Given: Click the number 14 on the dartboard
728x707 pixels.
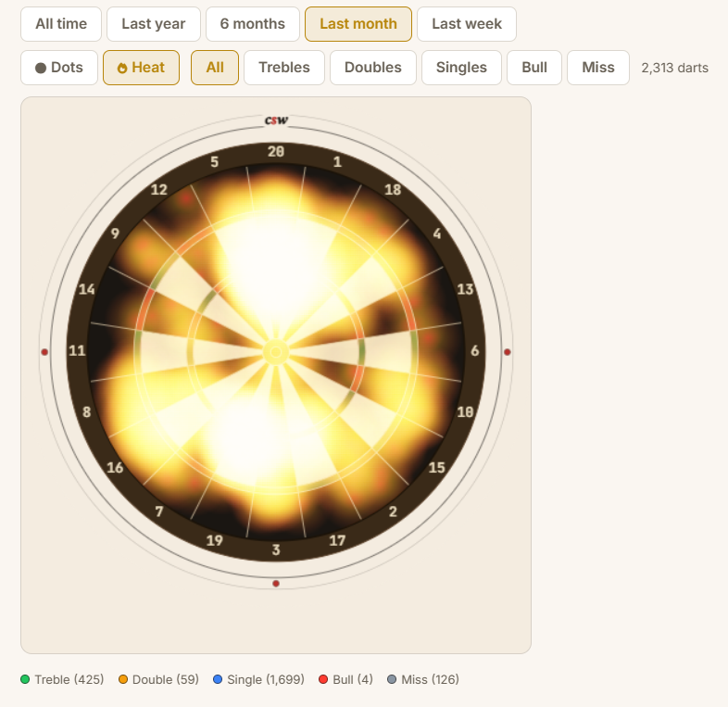Looking at the screenshot, I should [x=87, y=289].
